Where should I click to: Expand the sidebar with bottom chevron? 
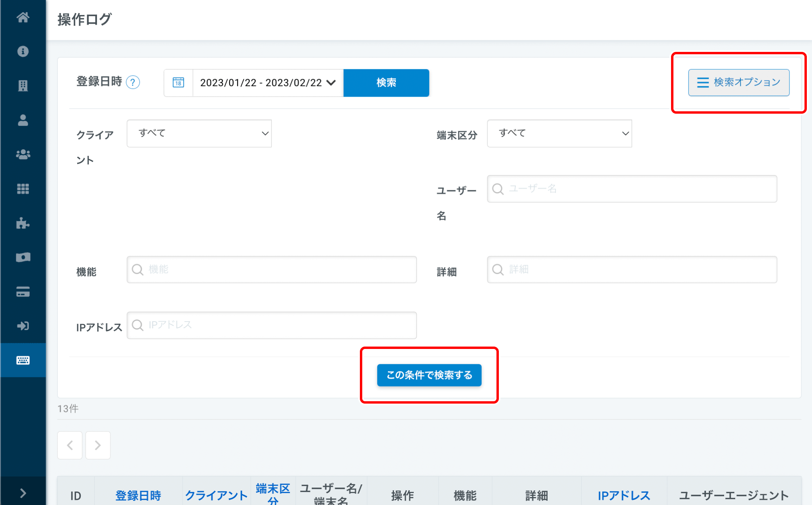click(x=23, y=493)
